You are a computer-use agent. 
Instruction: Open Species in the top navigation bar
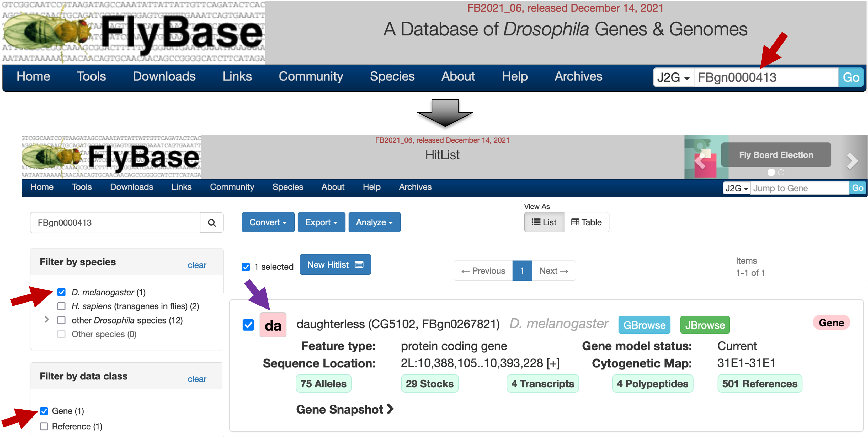[392, 76]
